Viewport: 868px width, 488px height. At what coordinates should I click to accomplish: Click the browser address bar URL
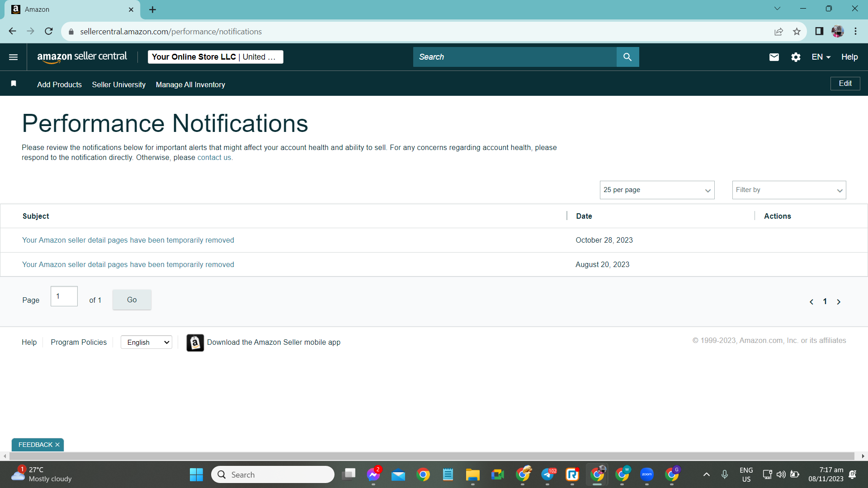171,32
